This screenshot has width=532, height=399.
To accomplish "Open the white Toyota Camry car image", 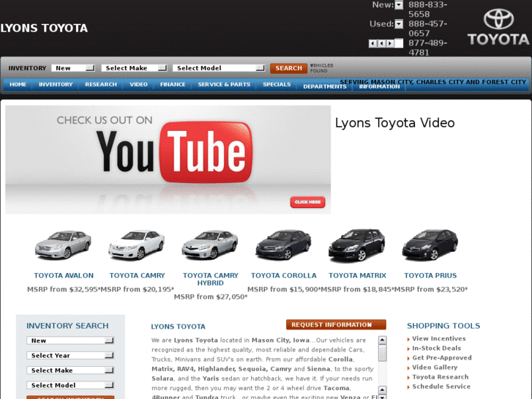I will click(x=136, y=245).
